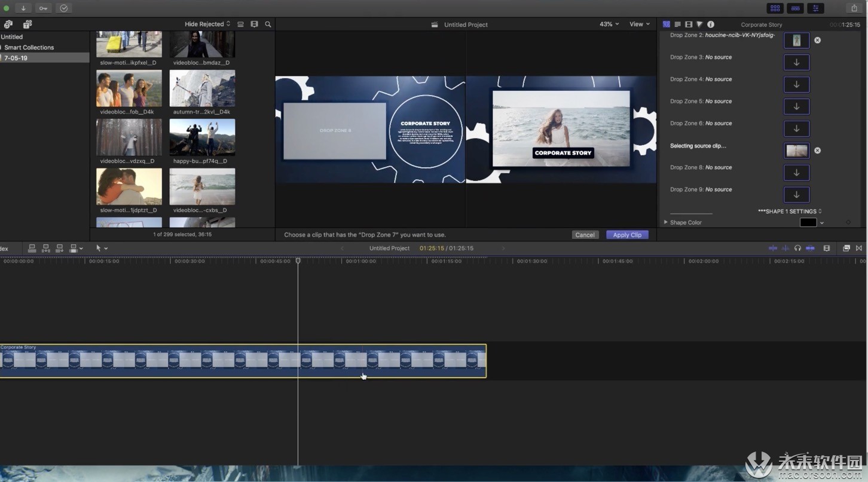Image resolution: width=868 pixels, height=482 pixels.
Task: Click the Drop Zone 5 source well
Action: [x=796, y=106]
